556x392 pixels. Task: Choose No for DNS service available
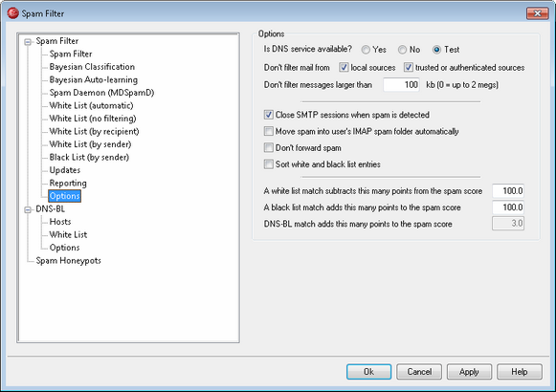(x=402, y=50)
